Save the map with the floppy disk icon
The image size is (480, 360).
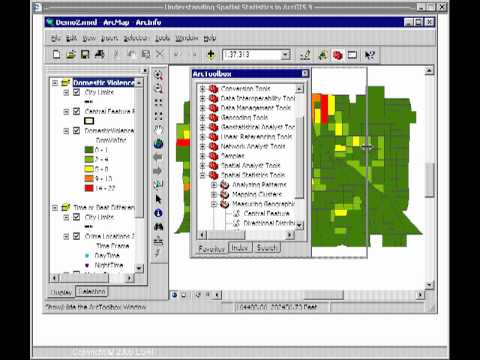(85, 54)
